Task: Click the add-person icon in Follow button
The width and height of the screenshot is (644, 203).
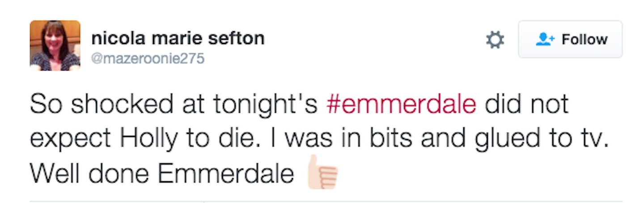Action: coord(544,40)
